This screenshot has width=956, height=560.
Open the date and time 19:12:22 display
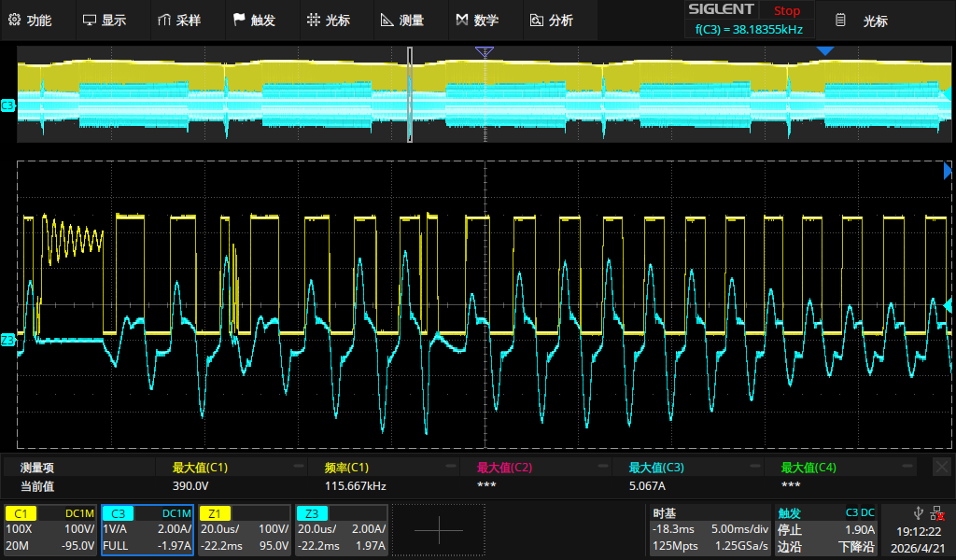[919, 539]
